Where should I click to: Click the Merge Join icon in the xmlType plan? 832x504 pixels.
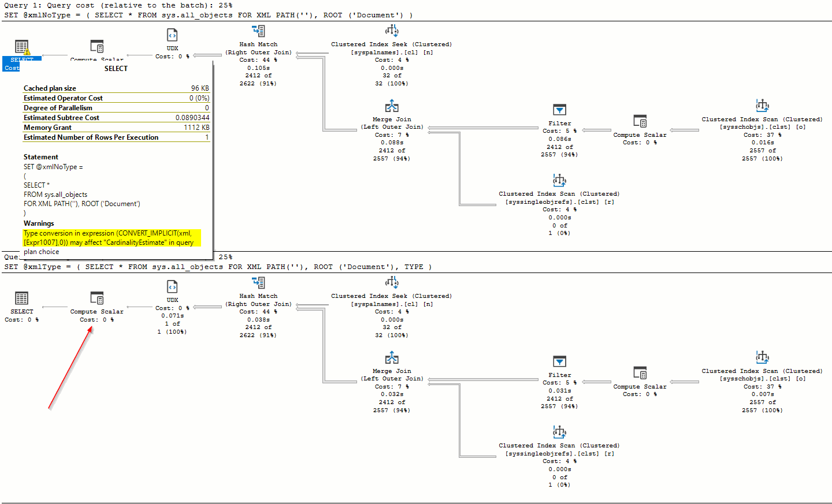[x=392, y=358]
